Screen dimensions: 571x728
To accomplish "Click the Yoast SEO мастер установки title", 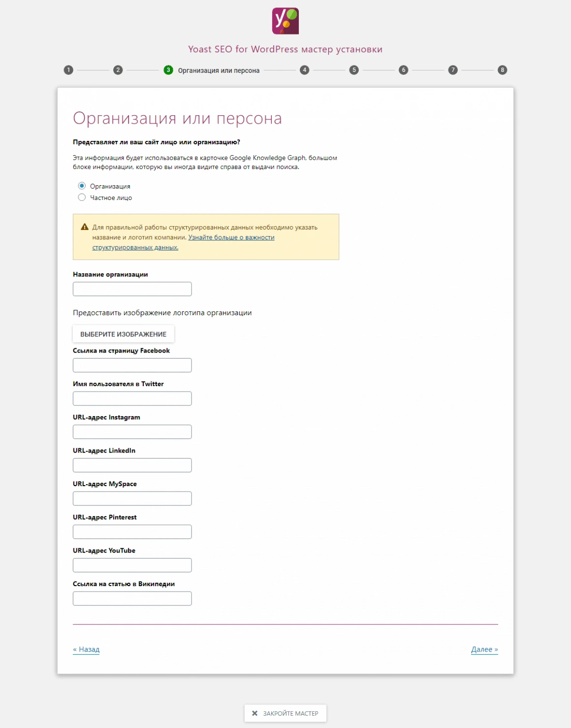I will [285, 49].
